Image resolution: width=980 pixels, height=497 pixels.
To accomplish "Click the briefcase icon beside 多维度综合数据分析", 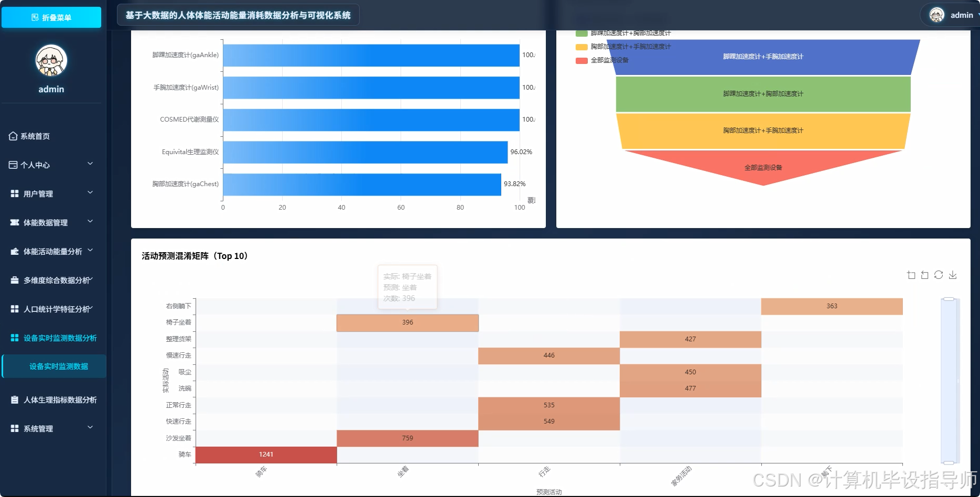I will click(x=15, y=280).
